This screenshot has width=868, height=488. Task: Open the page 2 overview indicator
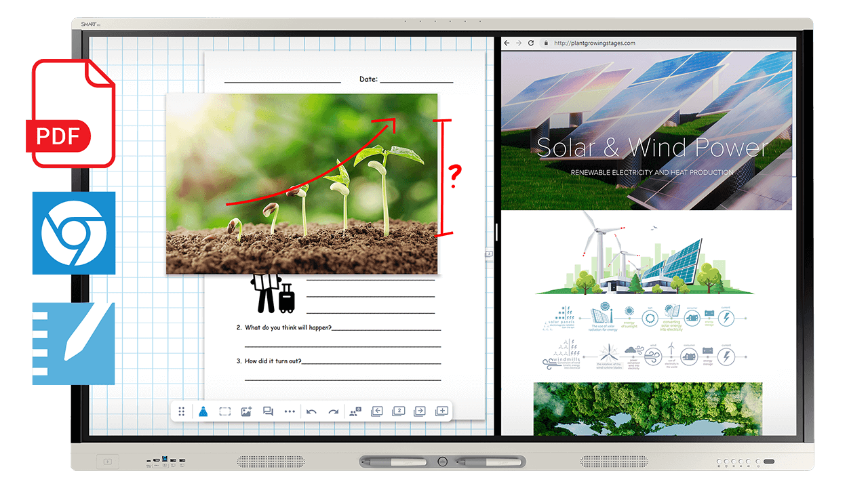click(399, 411)
